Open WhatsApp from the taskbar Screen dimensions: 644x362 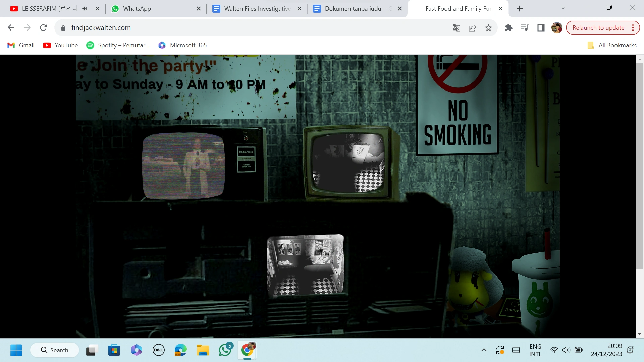click(x=225, y=350)
